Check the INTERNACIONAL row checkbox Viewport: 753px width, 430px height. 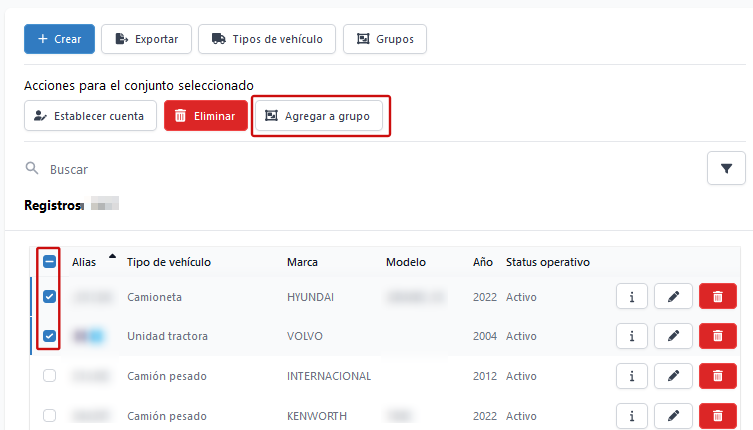click(49, 375)
